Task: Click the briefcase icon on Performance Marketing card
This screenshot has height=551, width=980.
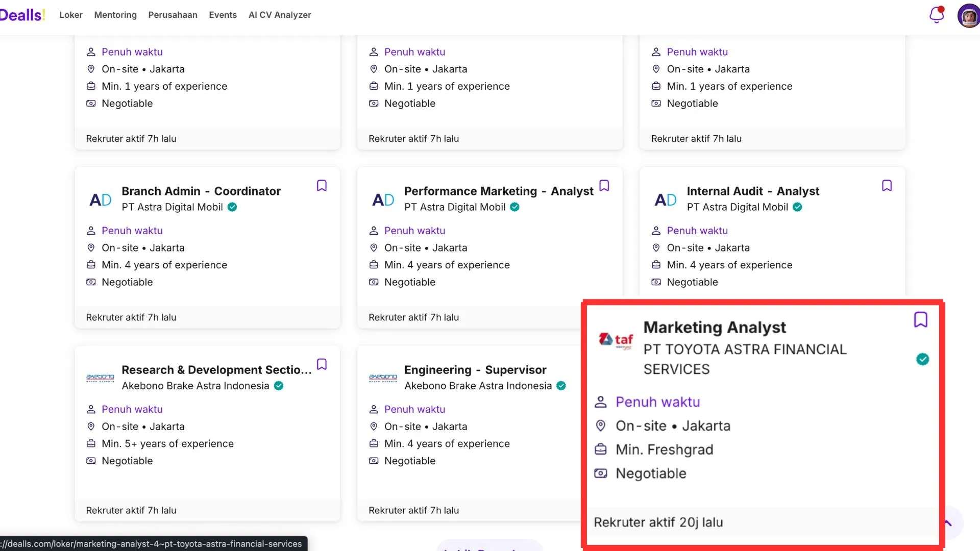Action: coord(374,265)
